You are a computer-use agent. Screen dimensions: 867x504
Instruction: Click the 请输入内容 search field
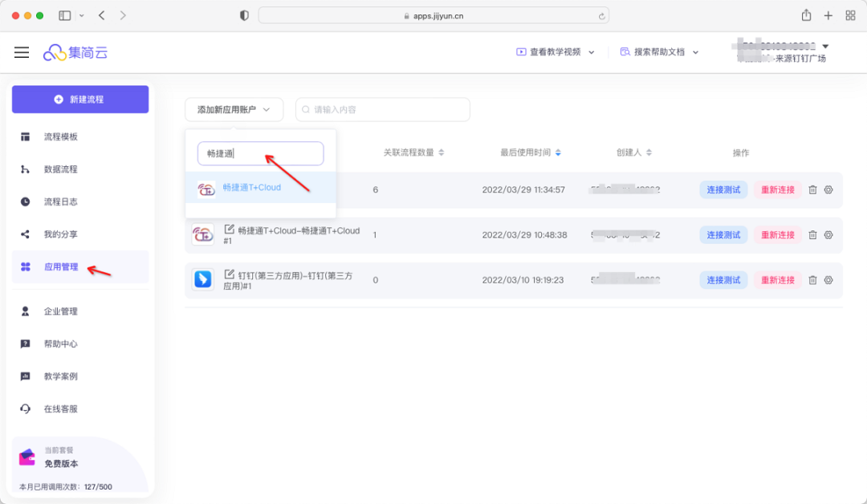(x=383, y=109)
